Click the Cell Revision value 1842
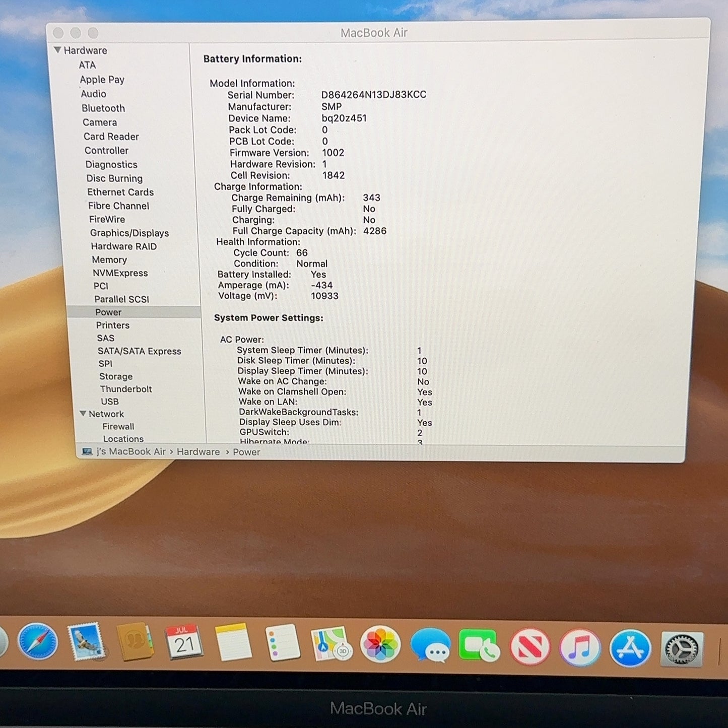The image size is (728, 728). 334,175
